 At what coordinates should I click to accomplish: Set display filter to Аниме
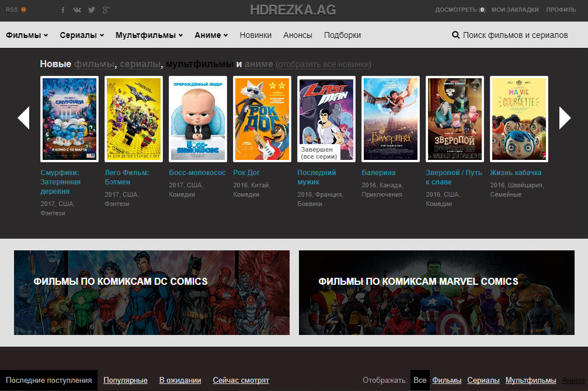(573, 380)
